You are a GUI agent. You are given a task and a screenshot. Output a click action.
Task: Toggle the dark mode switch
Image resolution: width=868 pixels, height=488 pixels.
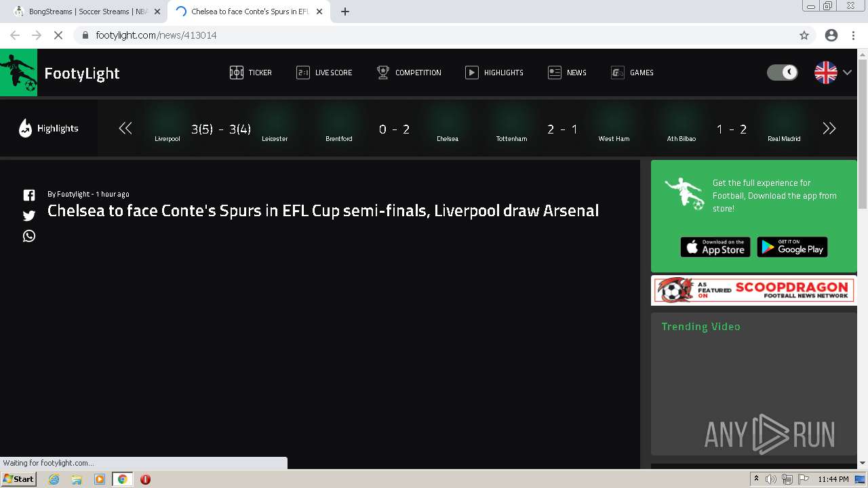(x=783, y=73)
